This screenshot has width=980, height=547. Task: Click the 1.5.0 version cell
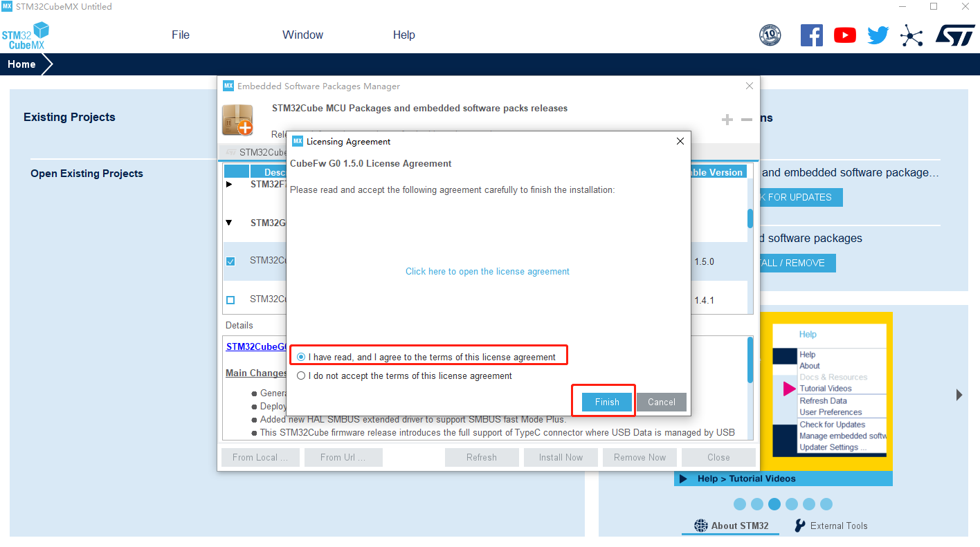coord(704,262)
